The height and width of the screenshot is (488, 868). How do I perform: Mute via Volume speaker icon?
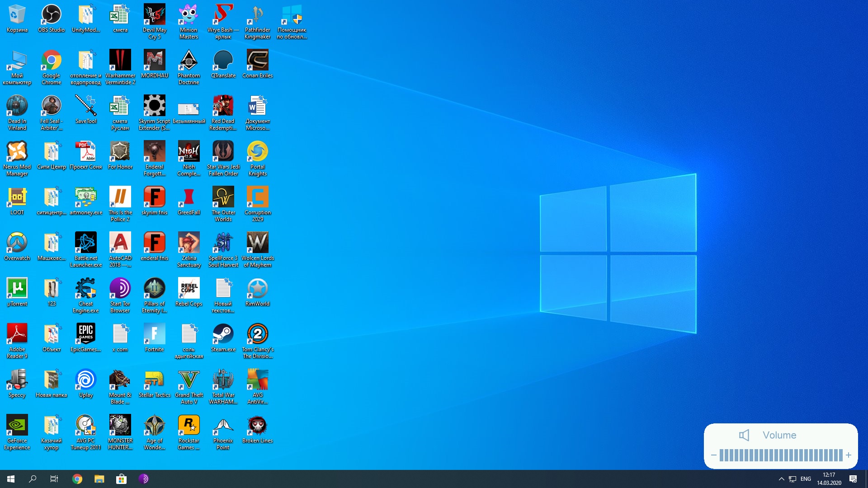tap(744, 435)
